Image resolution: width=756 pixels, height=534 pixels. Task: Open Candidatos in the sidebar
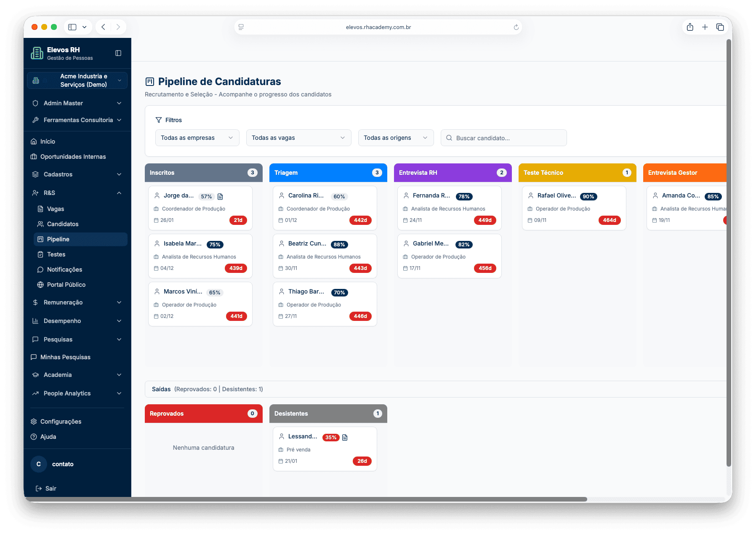tap(63, 224)
